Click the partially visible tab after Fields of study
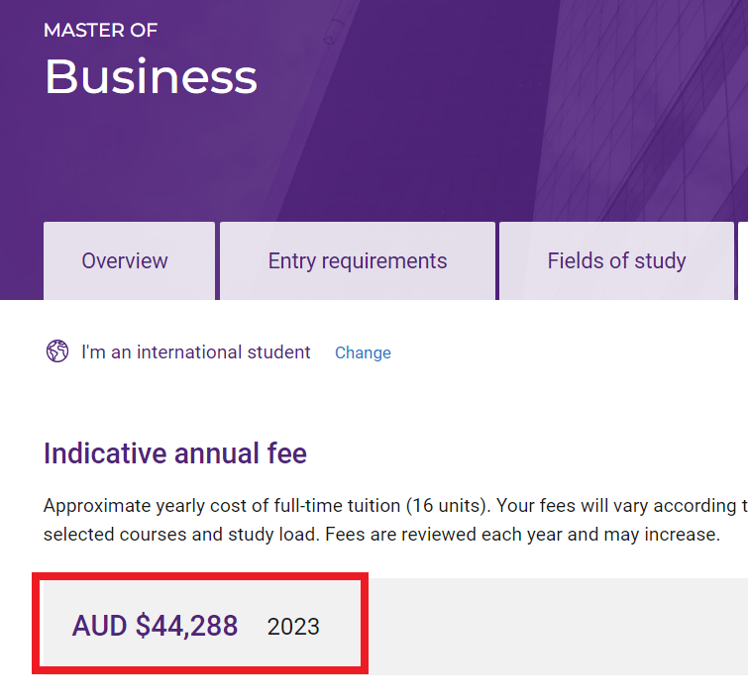748x700 pixels. click(743, 261)
